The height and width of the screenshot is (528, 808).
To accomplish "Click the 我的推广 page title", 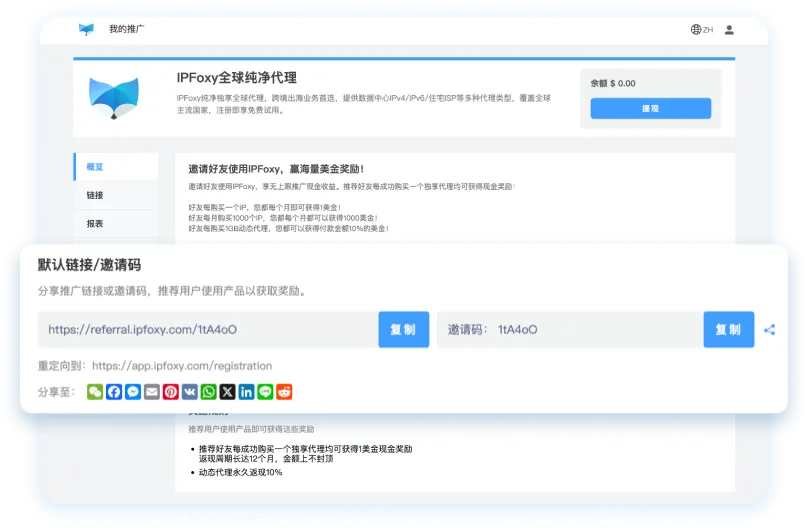I will (x=127, y=29).
